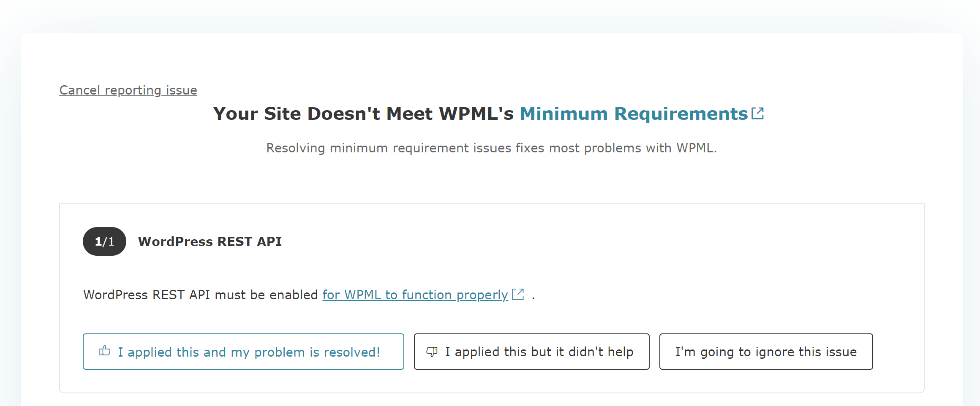Select 'I'm going to ignore this issue'

766,352
